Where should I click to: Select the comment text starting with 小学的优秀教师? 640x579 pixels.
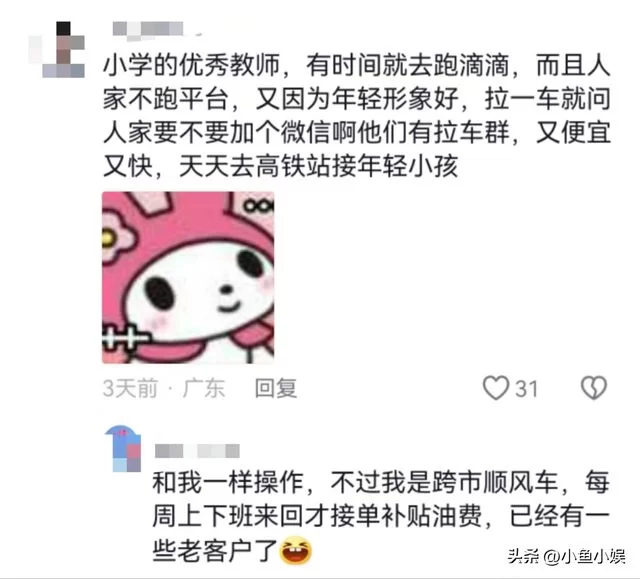[357, 116]
